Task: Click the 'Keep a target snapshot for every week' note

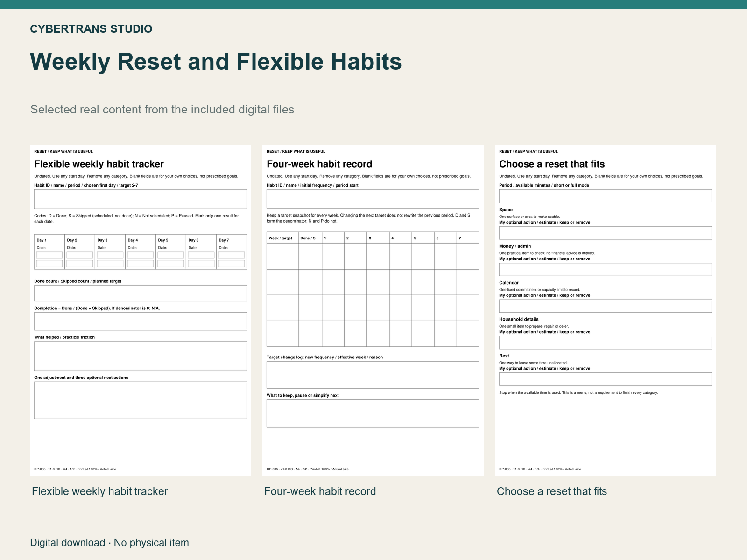Action: (x=368, y=218)
